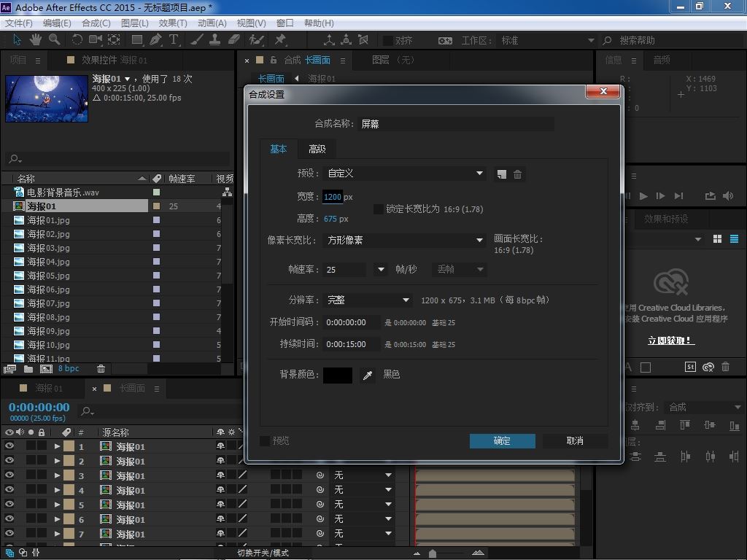Open the 合成(C) menu

tap(96, 23)
